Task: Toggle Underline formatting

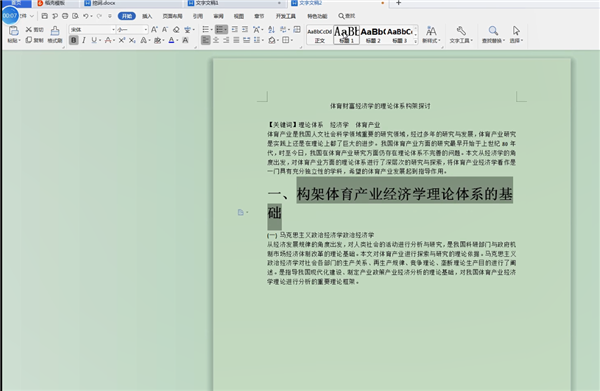Action: pos(94,40)
